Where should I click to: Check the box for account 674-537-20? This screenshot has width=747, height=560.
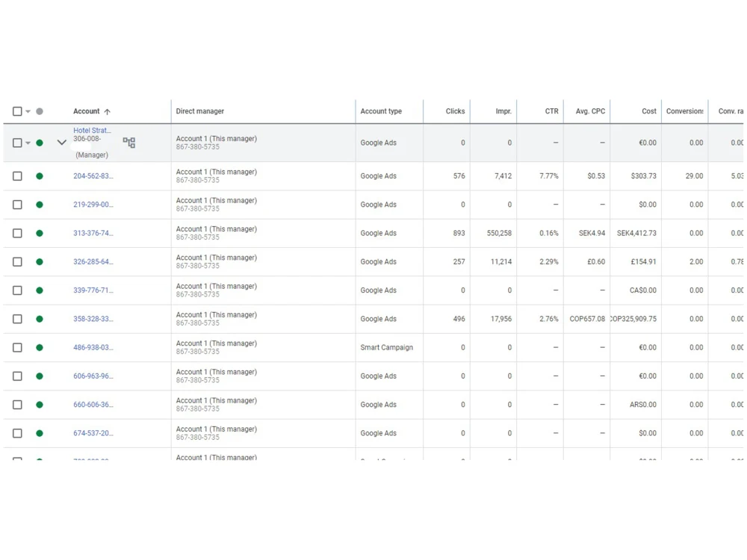pos(17,433)
